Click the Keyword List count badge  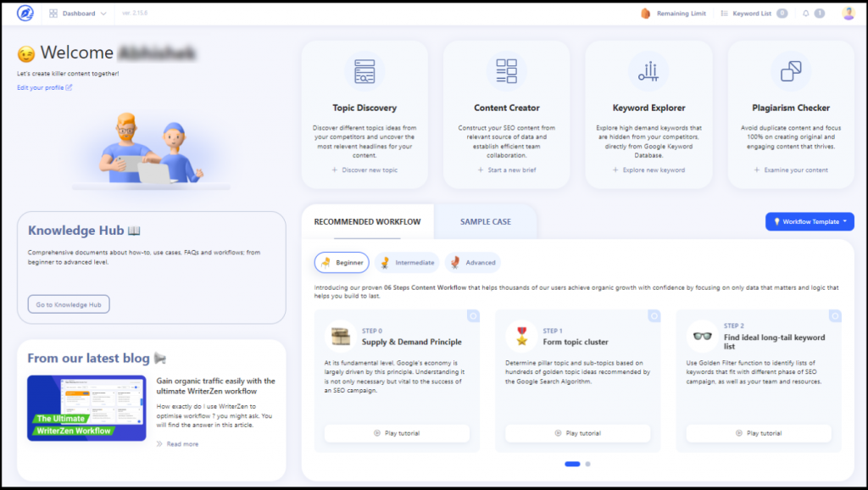tap(782, 14)
